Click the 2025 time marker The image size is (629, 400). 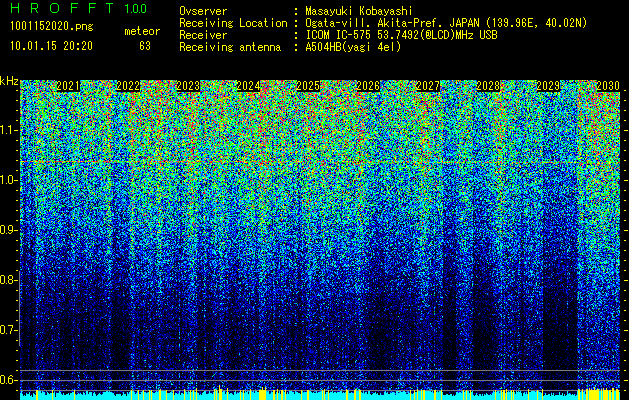pyautogui.click(x=308, y=86)
